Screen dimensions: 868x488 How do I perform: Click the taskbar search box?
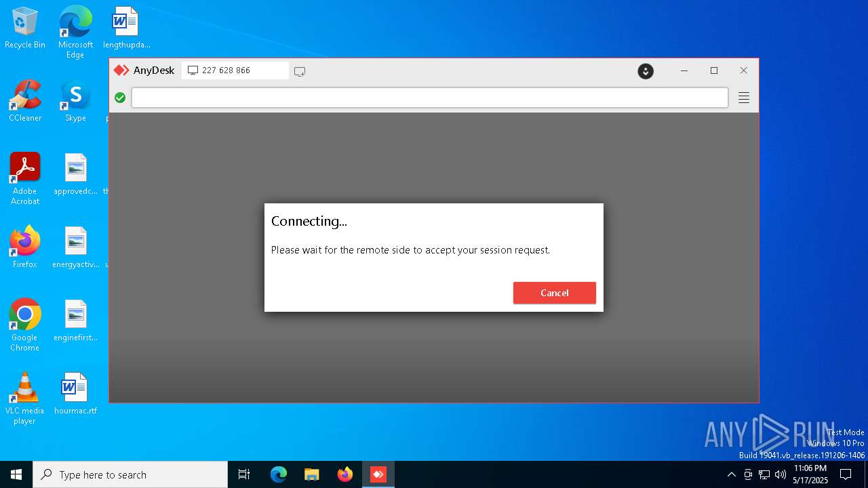pyautogui.click(x=130, y=474)
